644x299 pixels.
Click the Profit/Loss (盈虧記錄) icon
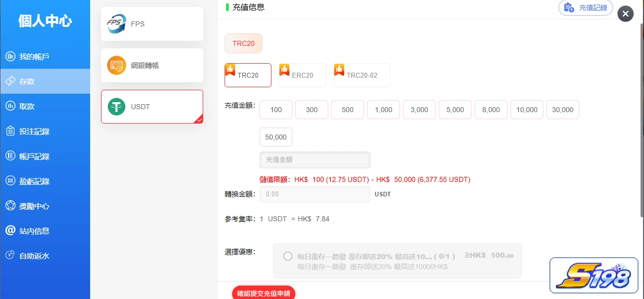click(10, 181)
